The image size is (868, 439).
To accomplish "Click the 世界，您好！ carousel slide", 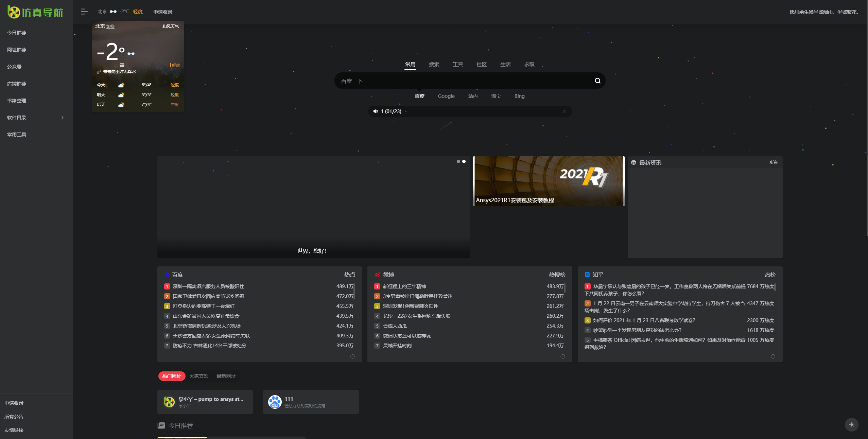I will tap(313, 207).
